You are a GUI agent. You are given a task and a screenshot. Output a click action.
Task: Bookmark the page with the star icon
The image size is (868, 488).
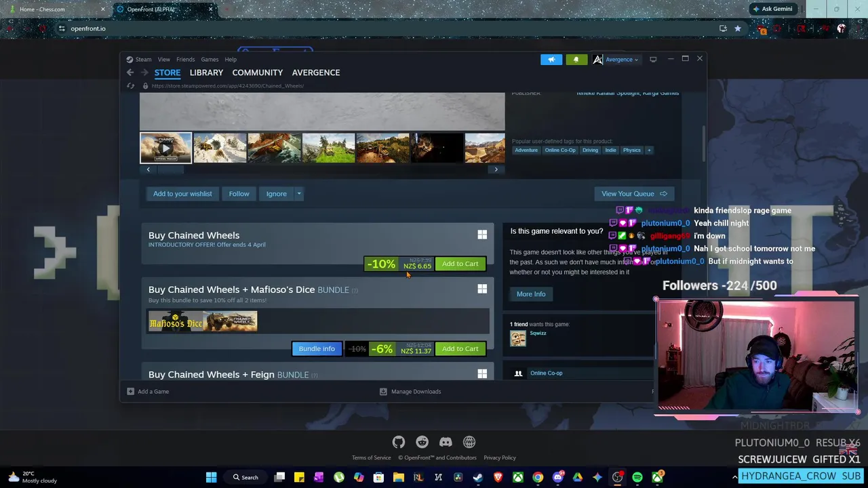point(738,28)
